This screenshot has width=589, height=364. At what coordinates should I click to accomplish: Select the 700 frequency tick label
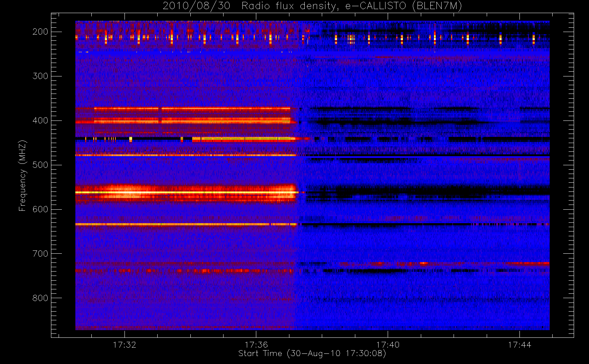(x=40, y=254)
